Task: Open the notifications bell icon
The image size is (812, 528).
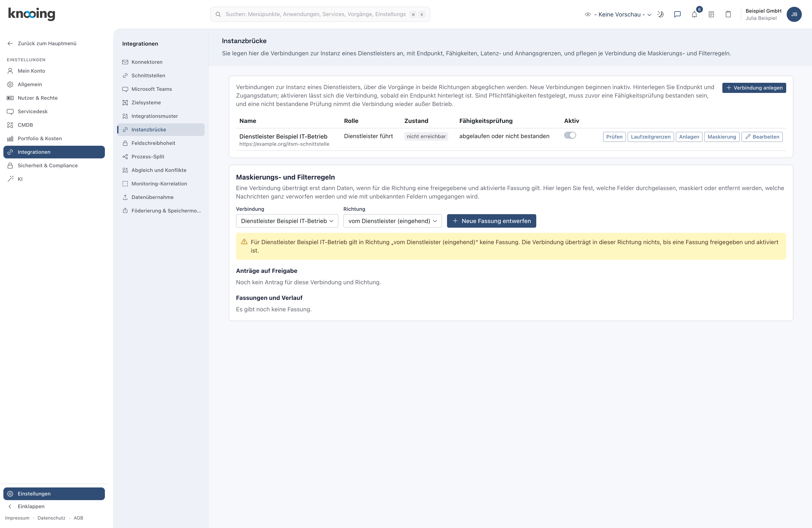Action: click(694, 14)
